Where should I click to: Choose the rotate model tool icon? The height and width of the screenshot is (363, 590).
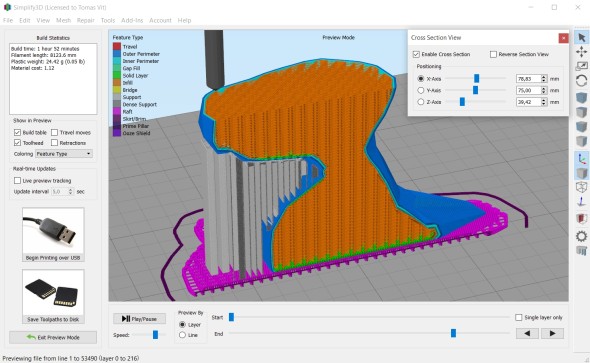pos(581,80)
